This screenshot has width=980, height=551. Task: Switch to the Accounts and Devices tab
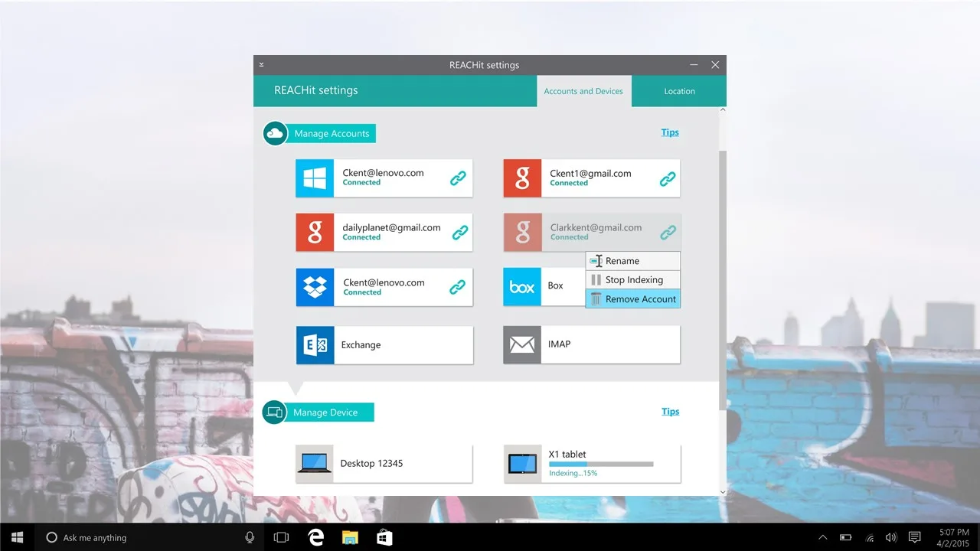[583, 91]
